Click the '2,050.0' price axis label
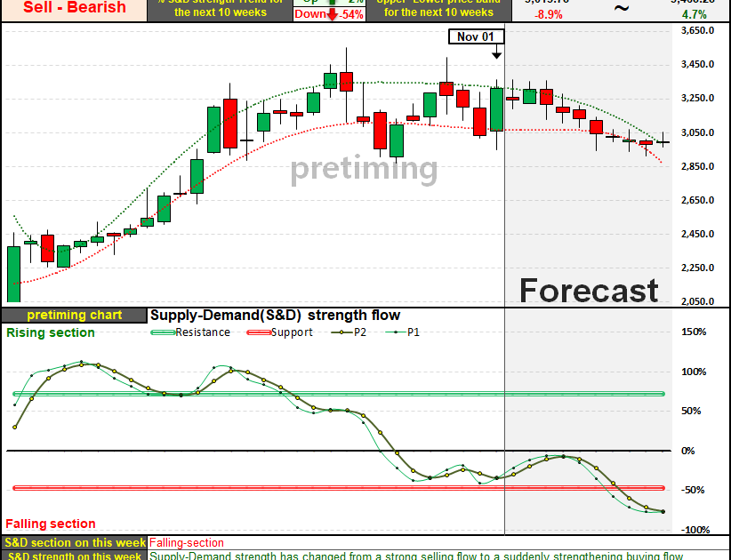 tap(697, 301)
